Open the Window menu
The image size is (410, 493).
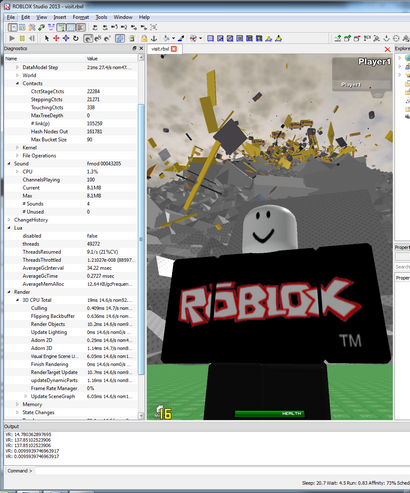pos(123,17)
